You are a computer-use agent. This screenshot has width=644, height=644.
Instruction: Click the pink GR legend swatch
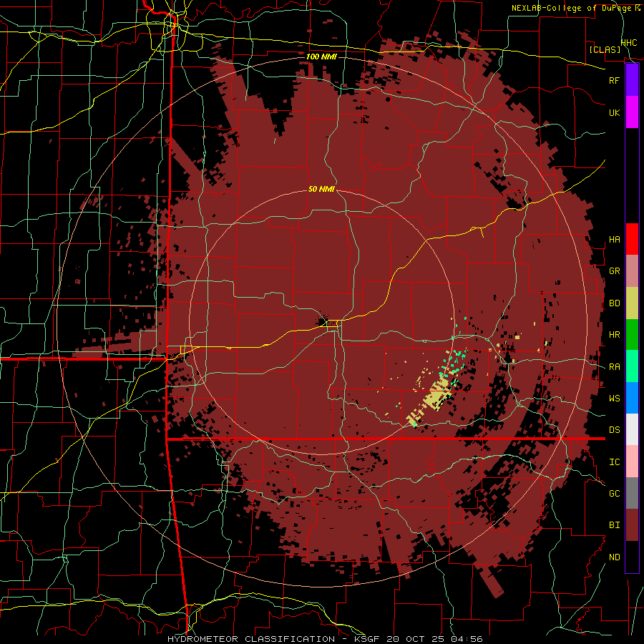point(632,271)
